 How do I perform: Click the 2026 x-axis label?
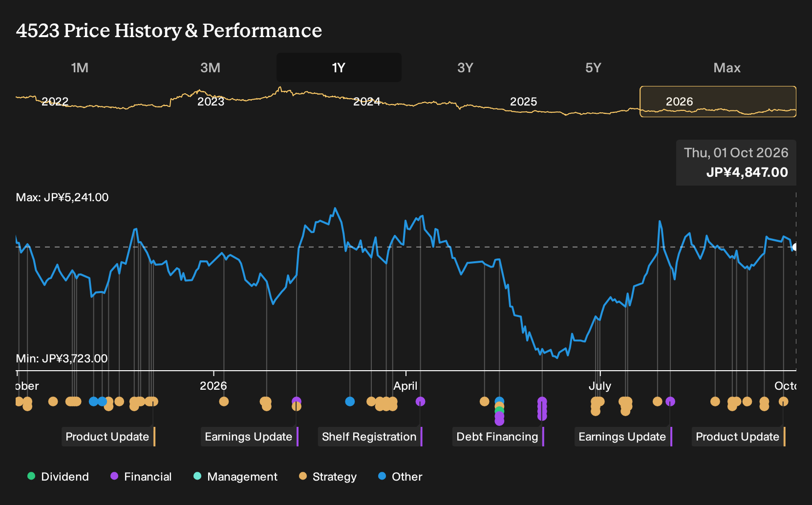click(214, 386)
